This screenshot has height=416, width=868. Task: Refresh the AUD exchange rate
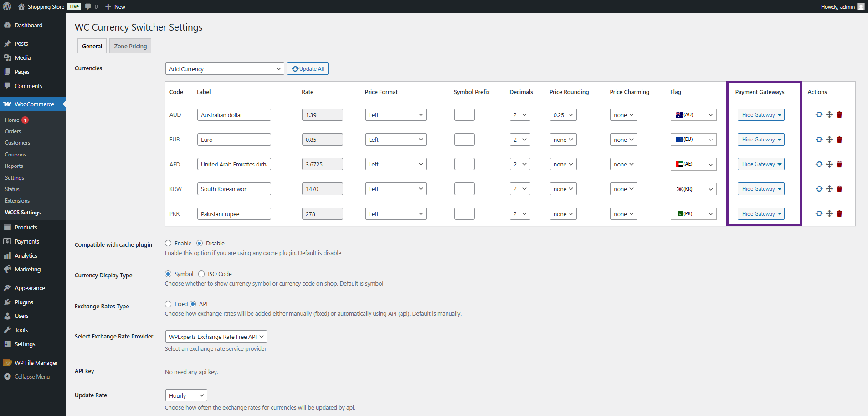point(819,114)
